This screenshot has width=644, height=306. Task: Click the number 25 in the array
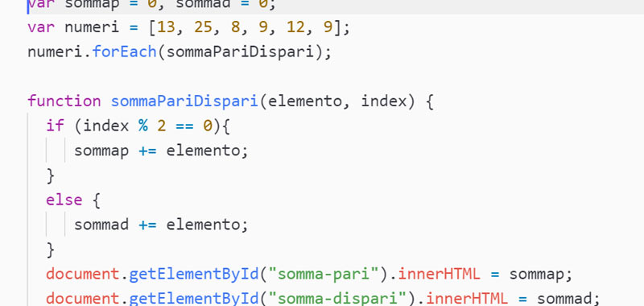coord(204,28)
